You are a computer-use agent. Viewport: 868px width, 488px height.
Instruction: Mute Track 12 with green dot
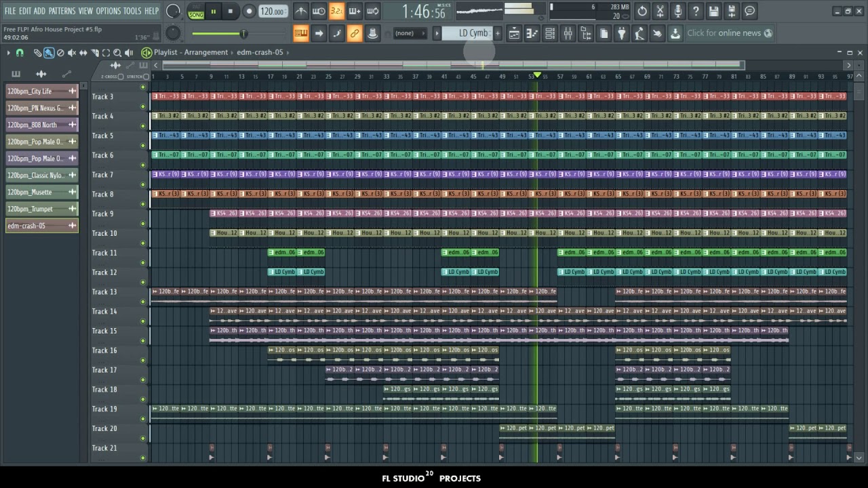tap(143, 282)
